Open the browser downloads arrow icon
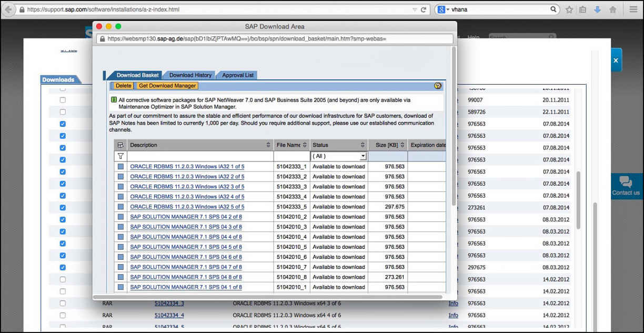644x333 pixels. tap(597, 9)
